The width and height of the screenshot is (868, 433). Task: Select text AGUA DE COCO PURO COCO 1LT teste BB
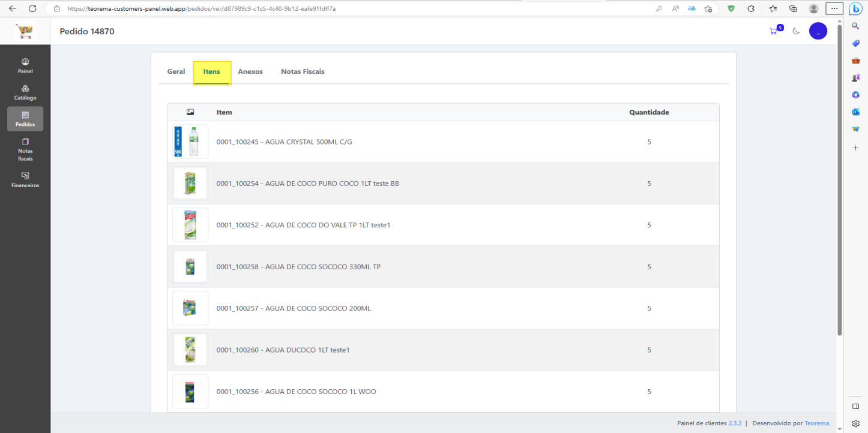coord(332,184)
